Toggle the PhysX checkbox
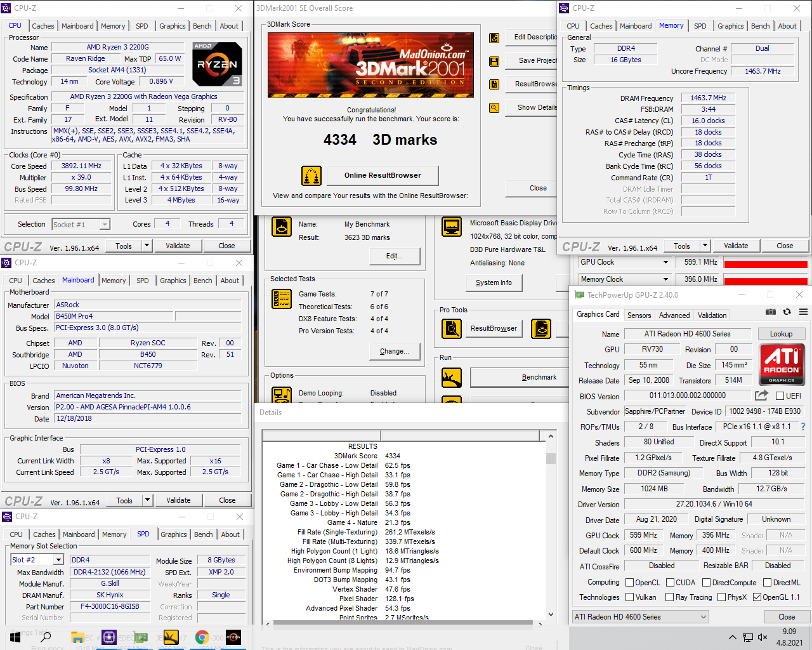Screen dimensions: 812x650 (x=721, y=597)
